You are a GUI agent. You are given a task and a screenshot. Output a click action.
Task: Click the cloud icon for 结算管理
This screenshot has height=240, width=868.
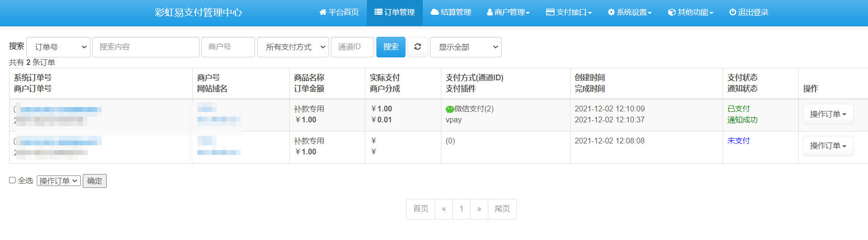435,12
